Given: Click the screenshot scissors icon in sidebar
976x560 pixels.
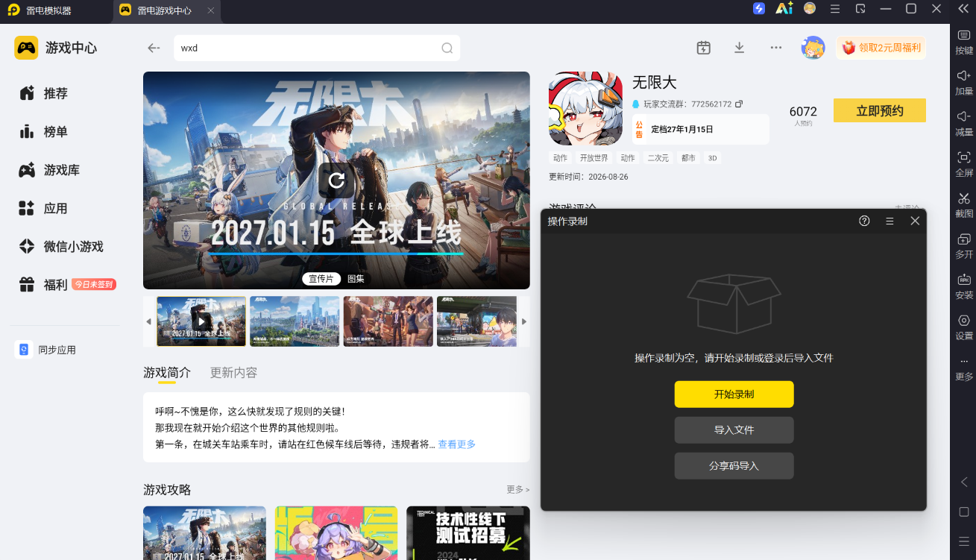Looking at the screenshot, I should pos(964,198).
